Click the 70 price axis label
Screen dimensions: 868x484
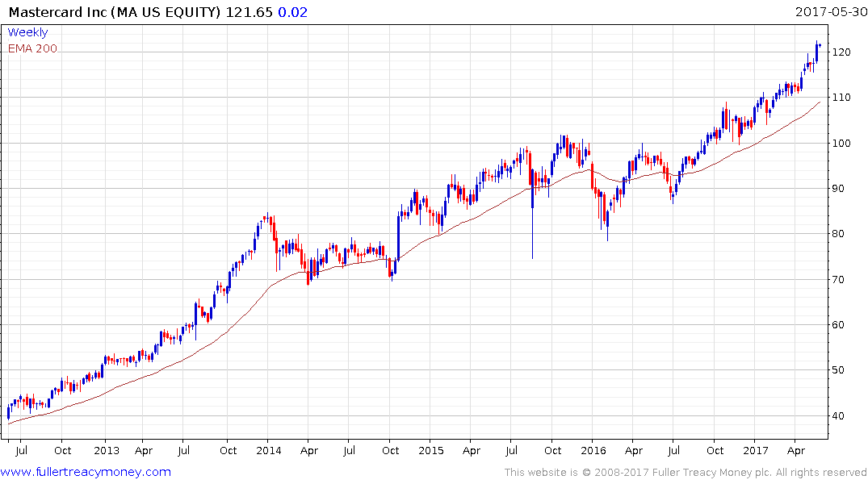pyautogui.click(x=838, y=280)
